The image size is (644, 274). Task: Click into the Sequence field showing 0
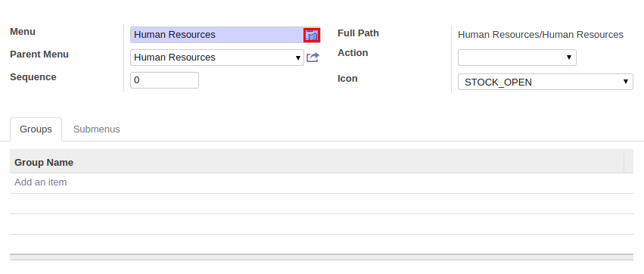coord(164,80)
